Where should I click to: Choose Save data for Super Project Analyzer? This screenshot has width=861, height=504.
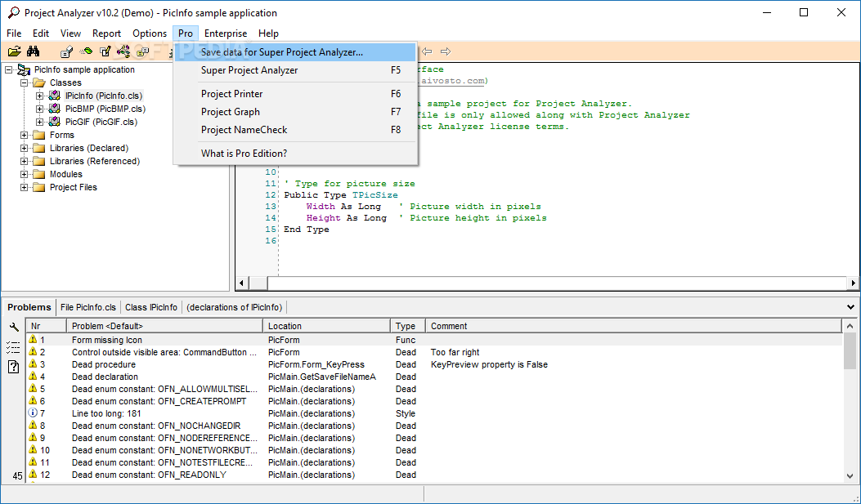[x=295, y=52]
